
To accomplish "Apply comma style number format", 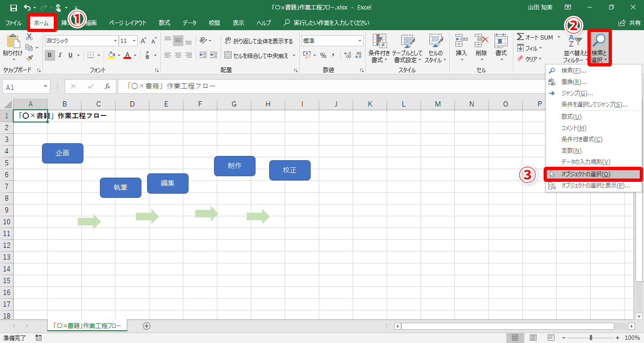I will (334, 55).
